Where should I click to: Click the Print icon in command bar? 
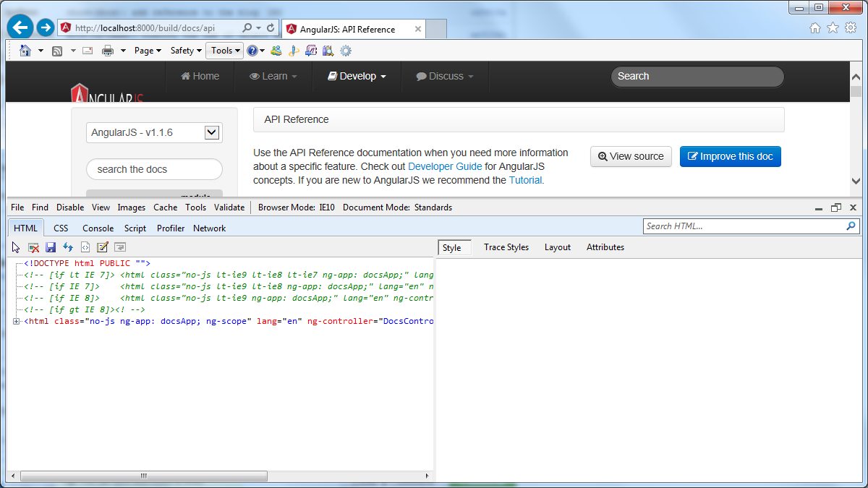[108, 51]
